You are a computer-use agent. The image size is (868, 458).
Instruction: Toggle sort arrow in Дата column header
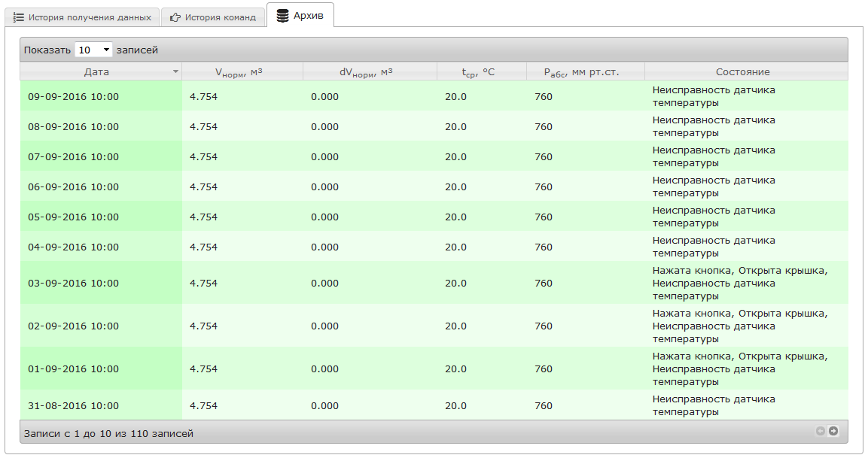[x=175, y=72]
